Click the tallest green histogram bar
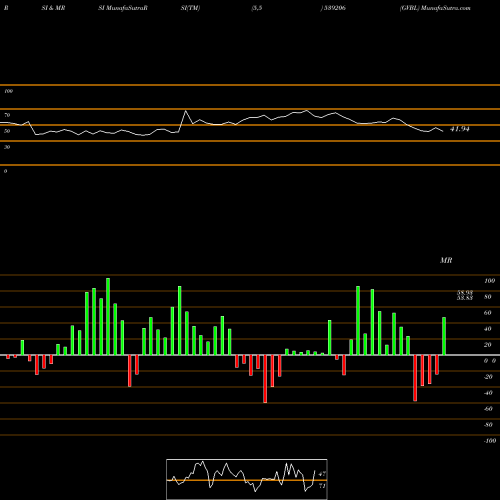 tap(108, 316)
